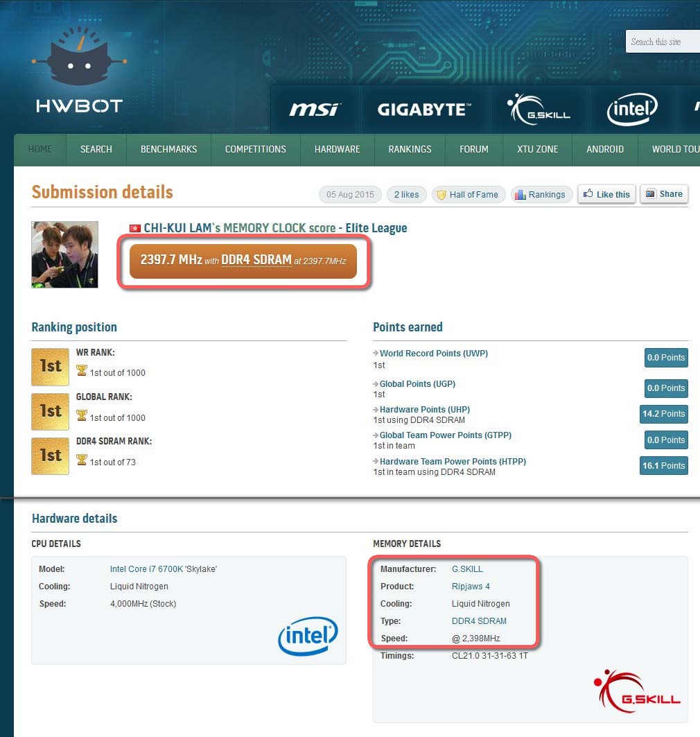700x737 pixels.
Task: Open the Ripjaws 4 product link
Action: click(x=471, y=587)
